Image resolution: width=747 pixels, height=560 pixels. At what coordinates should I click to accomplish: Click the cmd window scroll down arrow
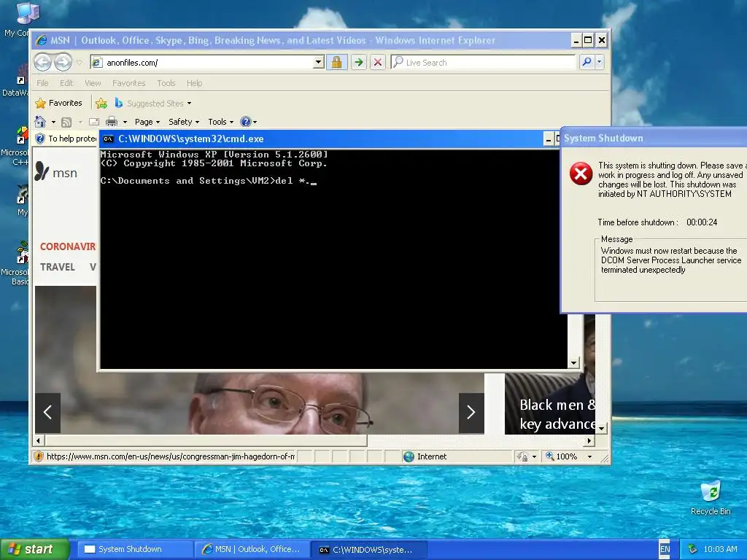(x=573, y=363)
